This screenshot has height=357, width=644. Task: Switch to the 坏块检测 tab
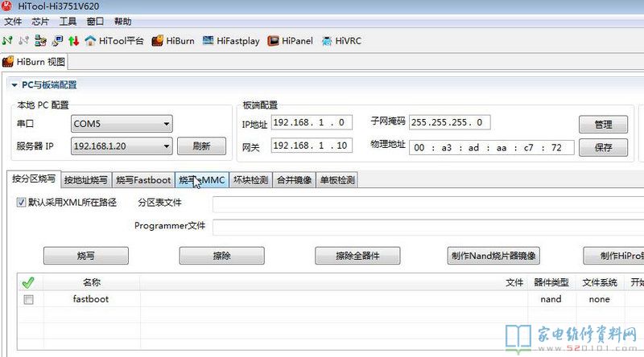250,180
